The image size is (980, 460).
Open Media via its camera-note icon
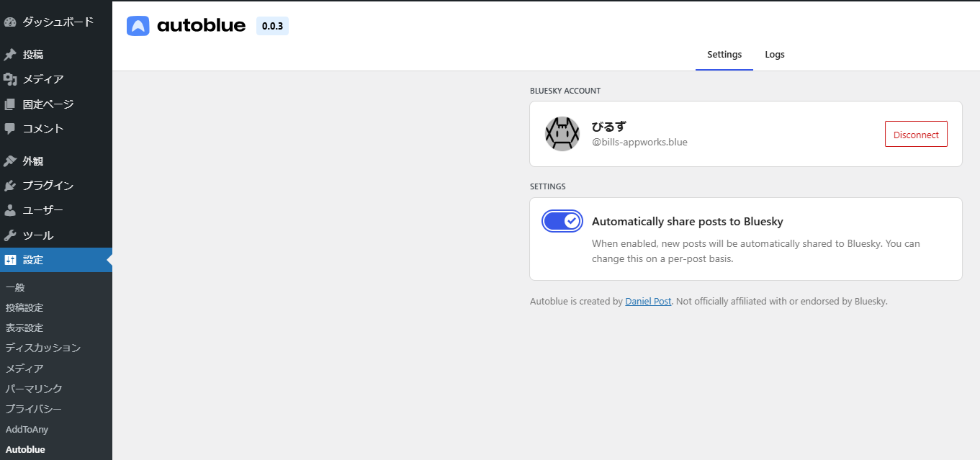coord(10,79)
